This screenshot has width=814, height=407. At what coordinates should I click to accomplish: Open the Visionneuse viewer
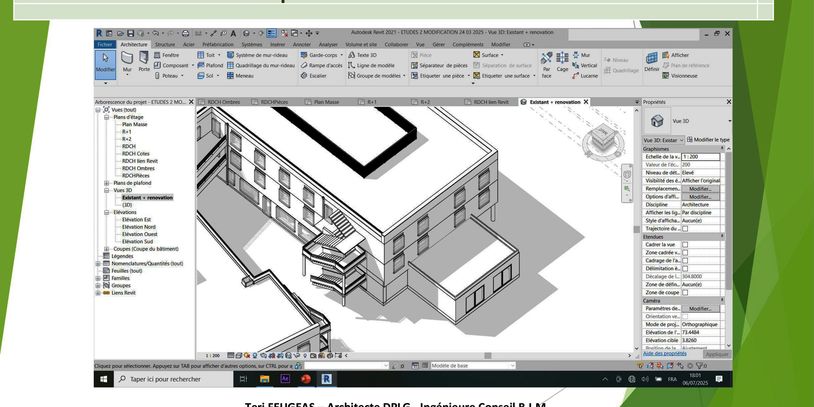680,76
